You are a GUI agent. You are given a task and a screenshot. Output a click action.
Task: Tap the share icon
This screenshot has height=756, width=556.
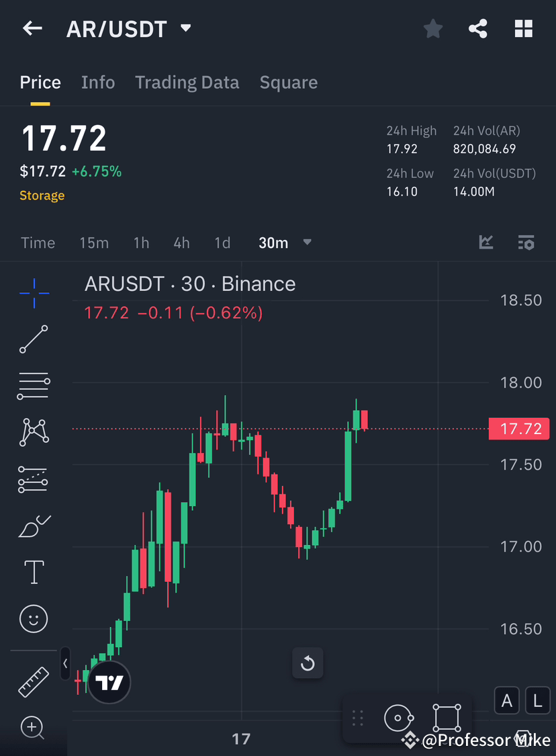click(x=478, y=28)
